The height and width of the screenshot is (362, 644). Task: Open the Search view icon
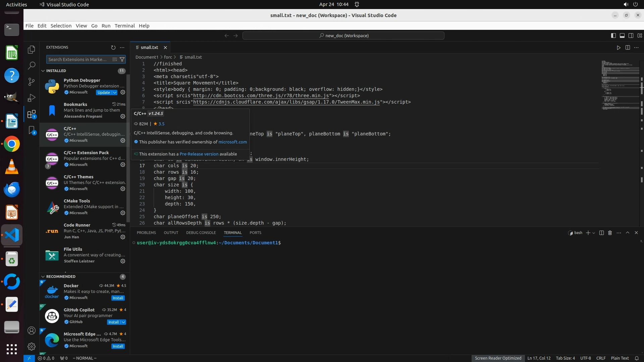(32, 66)
